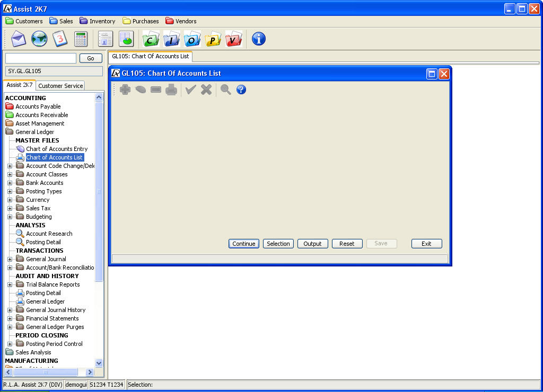The width and height of the screenshot is (543, 392).
Task: Click the Output button
Action: pos(313,244)
